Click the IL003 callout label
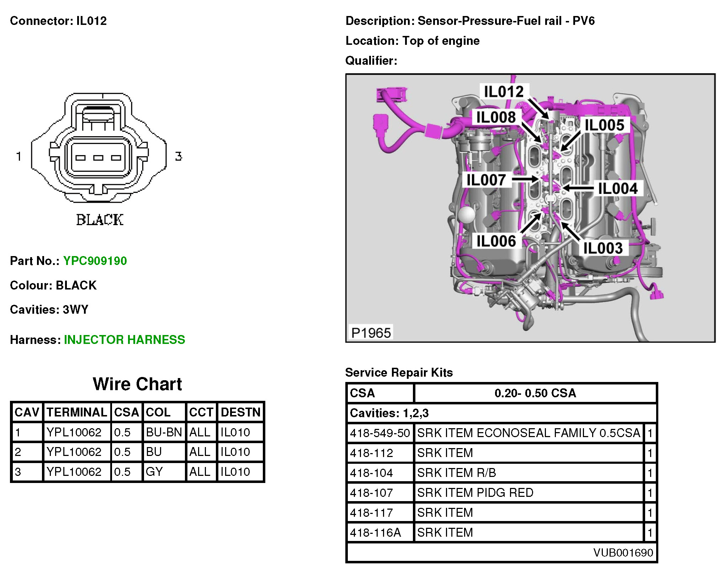The height and width of the screenshot is (579, 728). click(603, 248)
